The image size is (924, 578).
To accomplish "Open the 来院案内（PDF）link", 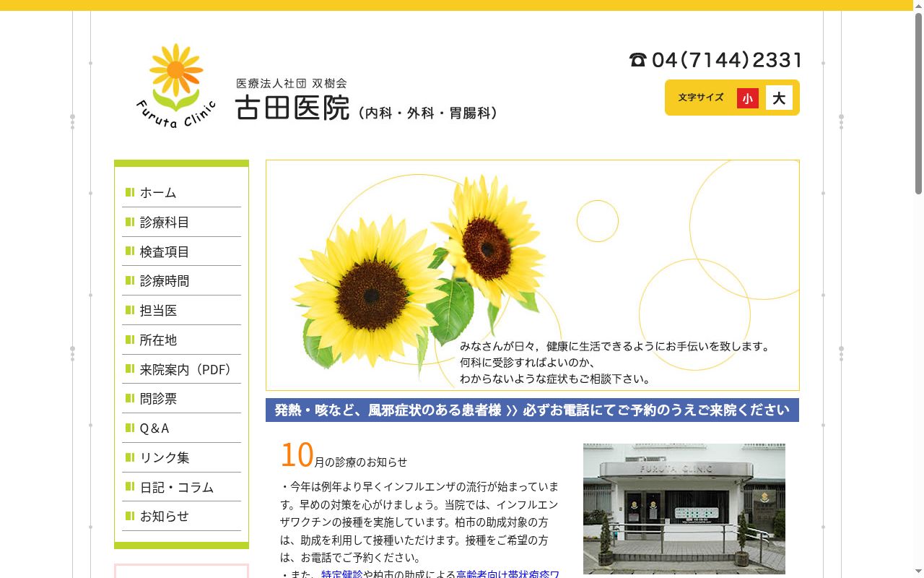I will click(x=181, y=369).
